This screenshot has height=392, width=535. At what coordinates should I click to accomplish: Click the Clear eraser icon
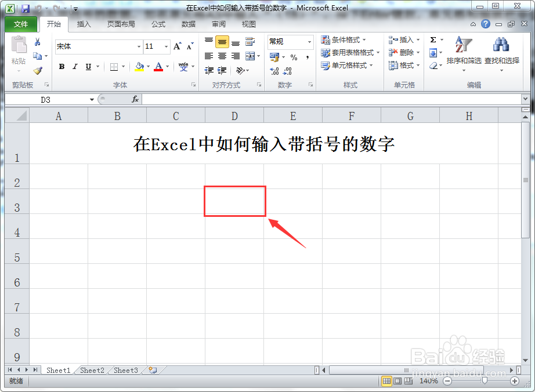tap(433, 66)
